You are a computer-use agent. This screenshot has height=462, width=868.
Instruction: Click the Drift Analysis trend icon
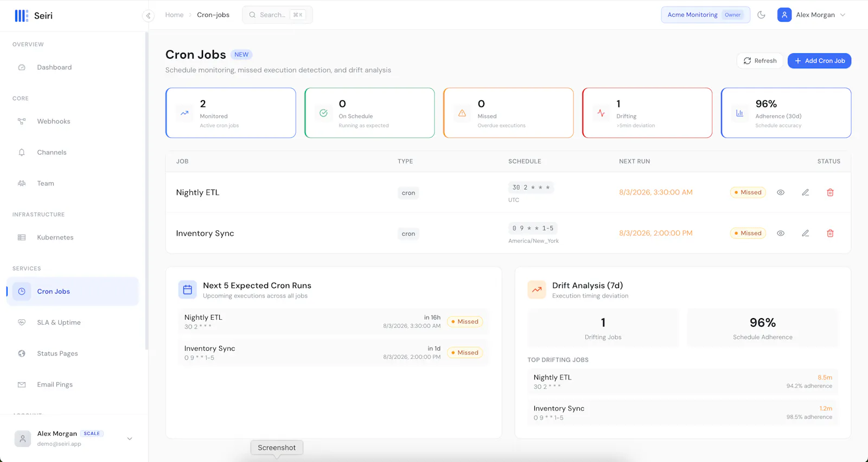point(537,290)
